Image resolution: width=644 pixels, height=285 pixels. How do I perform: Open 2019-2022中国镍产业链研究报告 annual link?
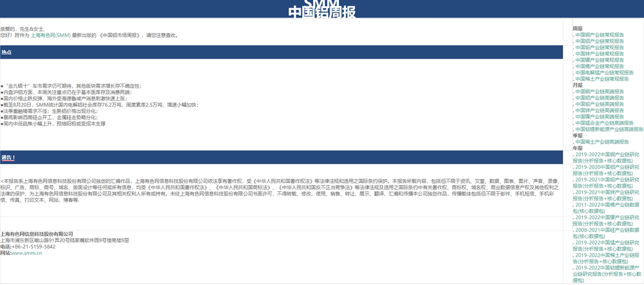point(606,221)
